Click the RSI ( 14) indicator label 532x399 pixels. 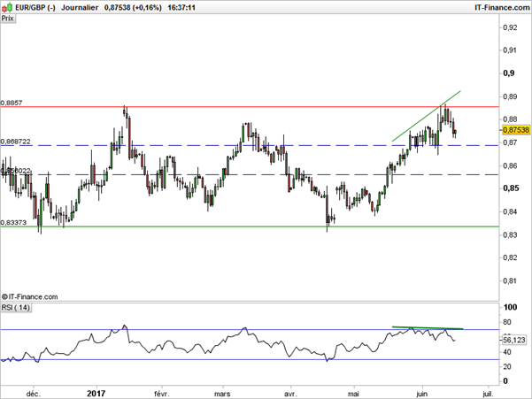[16, 308]
